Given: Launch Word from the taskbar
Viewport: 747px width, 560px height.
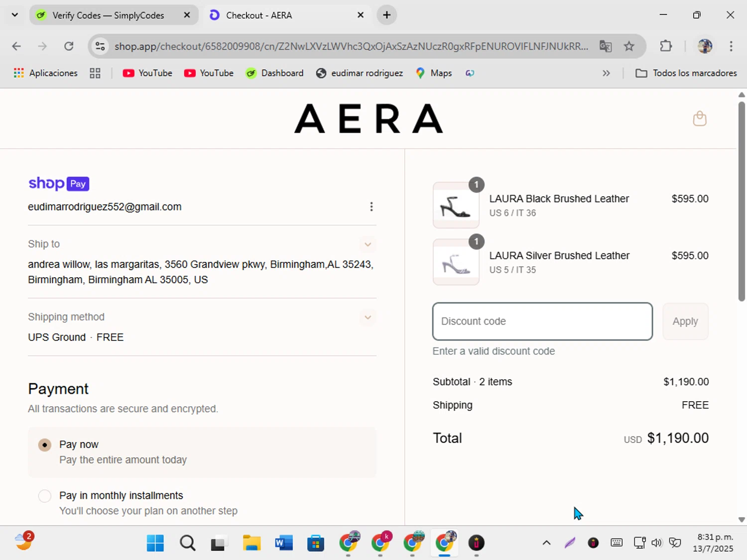Looking at the screenshot, I should 283,543.
